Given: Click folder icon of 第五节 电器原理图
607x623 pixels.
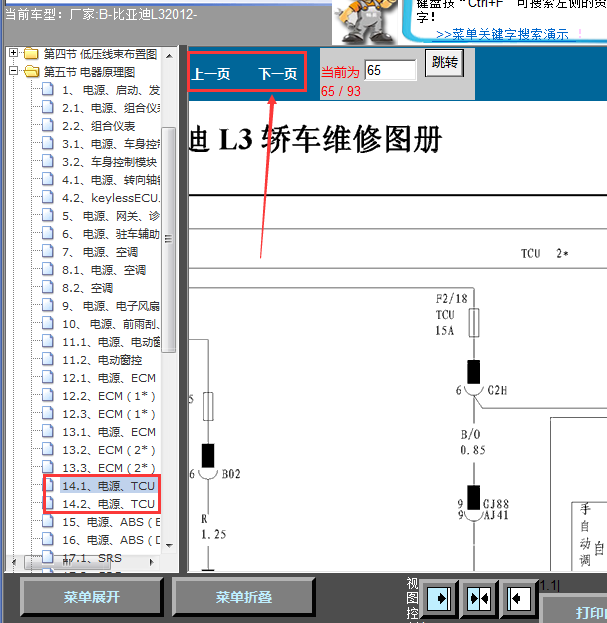Looking at the screenshot, I should pyautogui.click(x=31, y=72).
